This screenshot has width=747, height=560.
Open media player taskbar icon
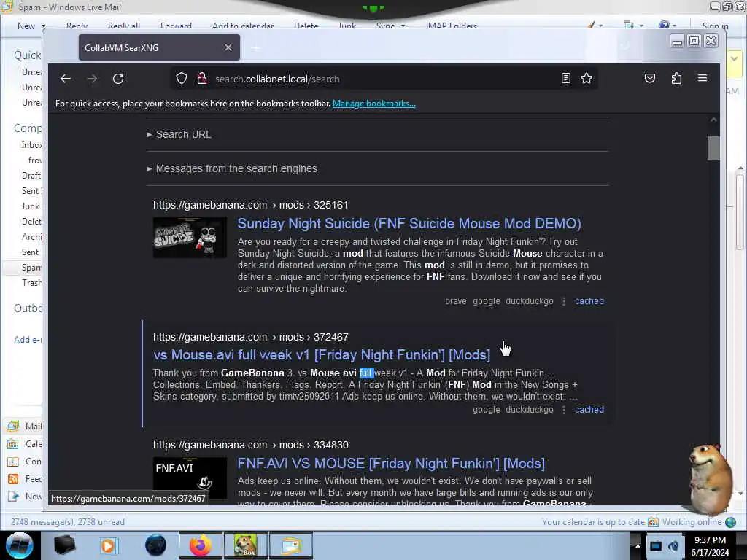tap(109, 545)
